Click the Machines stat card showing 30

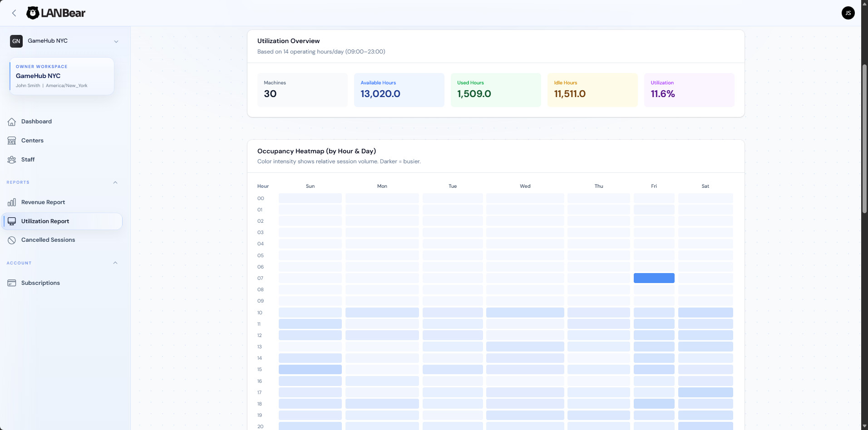(x=302, y=90)
